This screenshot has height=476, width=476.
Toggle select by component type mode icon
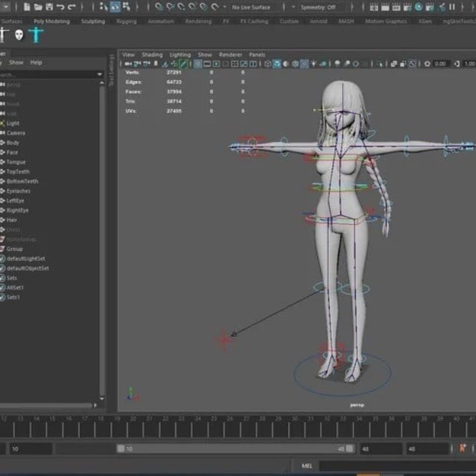(x=127, y=7)
